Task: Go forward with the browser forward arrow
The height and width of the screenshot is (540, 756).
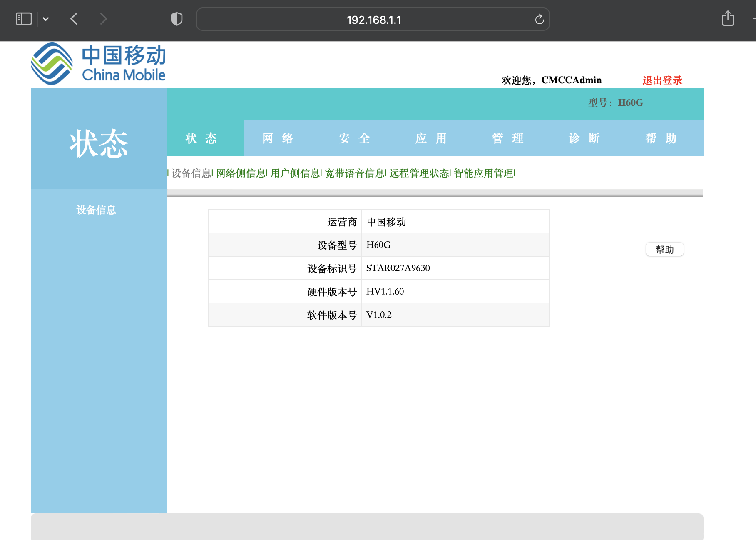Action: coord(103,19)
